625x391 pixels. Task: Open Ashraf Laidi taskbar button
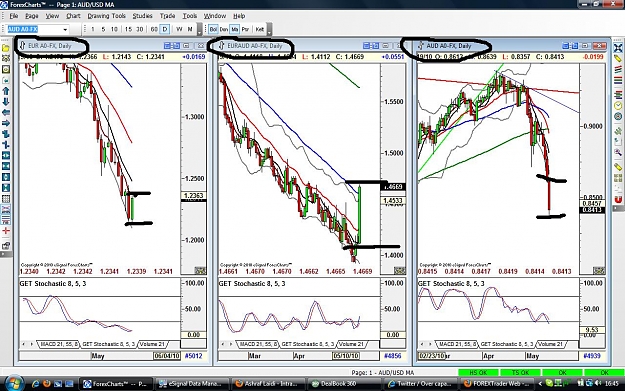click(268, 384)
